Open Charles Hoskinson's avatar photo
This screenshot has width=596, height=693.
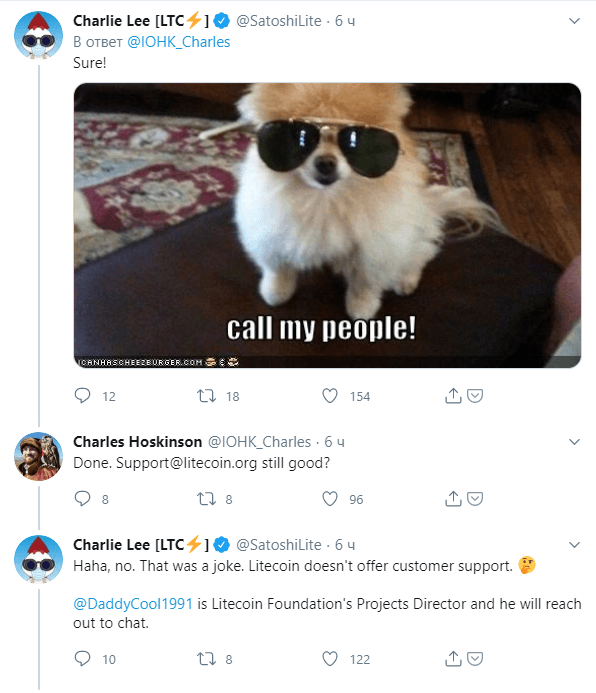(x=38, y=456)
